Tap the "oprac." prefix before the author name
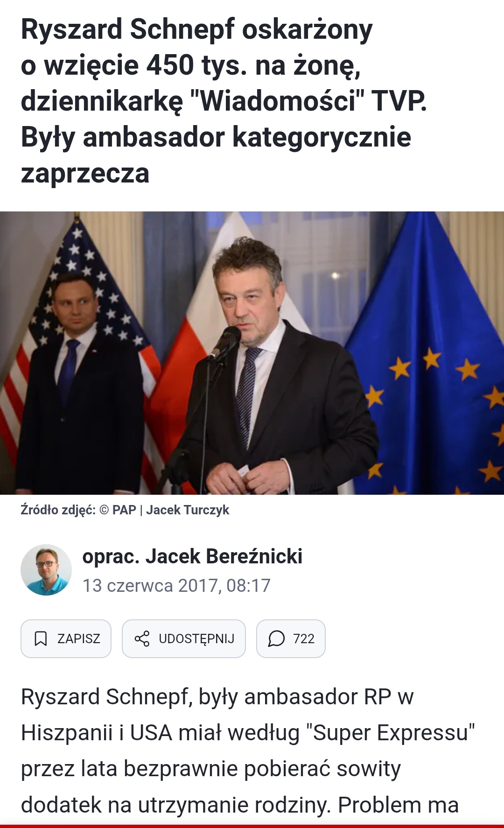 click(x=111, y=557)
